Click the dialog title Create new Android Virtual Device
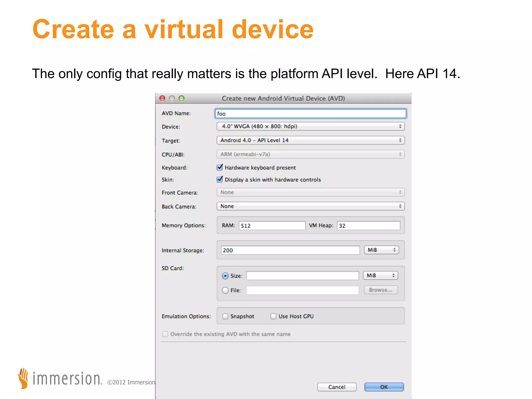This screenshot has width=532, height=399. pos(283,98)
